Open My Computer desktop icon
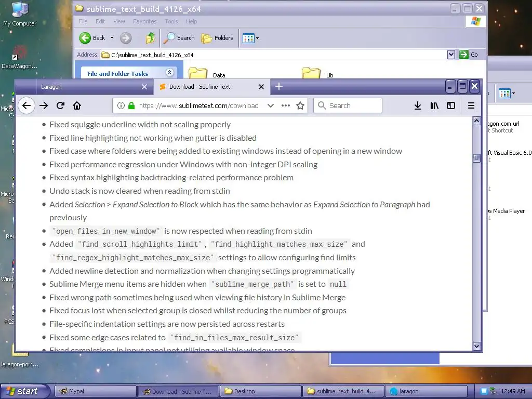This screenshot has height=399, width=532. (x=20, y=14)
